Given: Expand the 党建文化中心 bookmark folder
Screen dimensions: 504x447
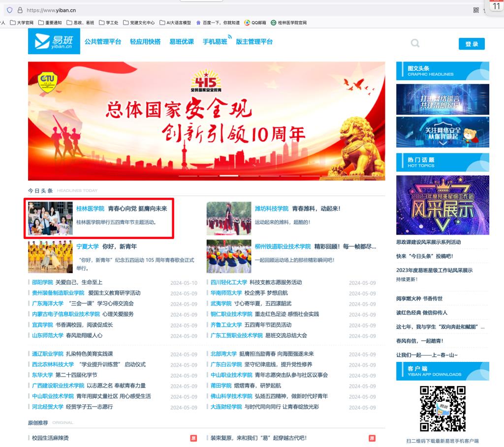Looking at the screenshot, I should click(x=139, y=23).
